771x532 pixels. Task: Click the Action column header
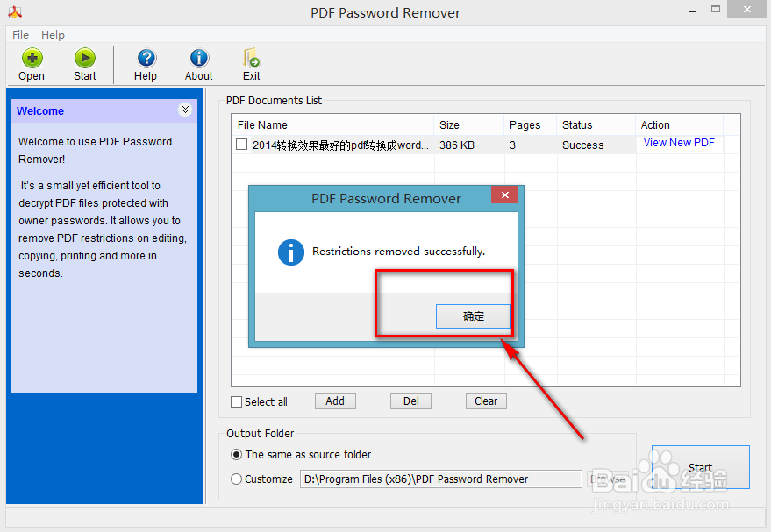pyautogui.click(x=680, y=125)
